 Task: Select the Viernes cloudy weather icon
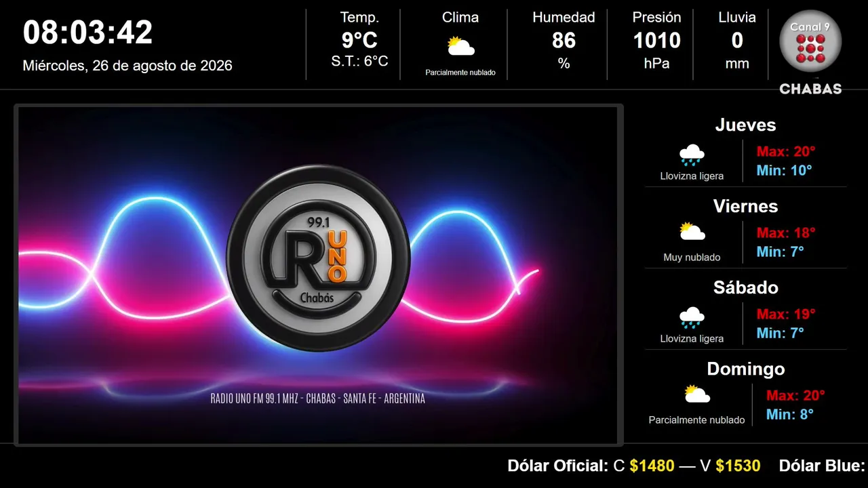point(692,232)
